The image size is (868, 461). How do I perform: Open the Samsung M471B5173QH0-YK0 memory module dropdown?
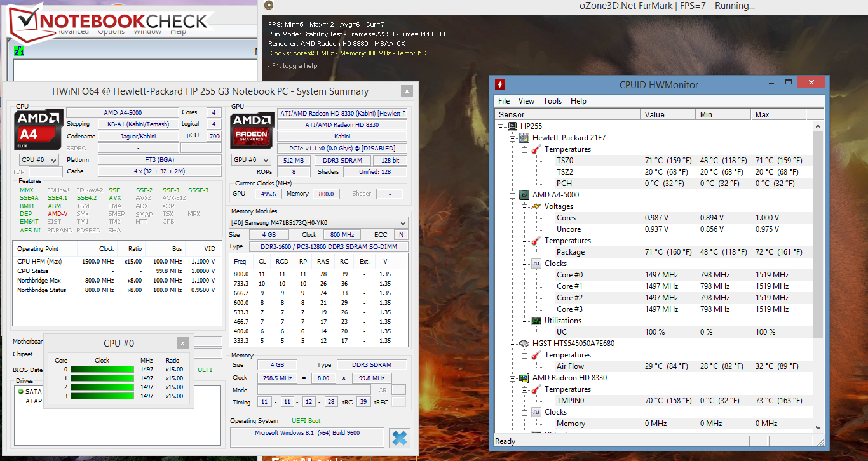click(x=318, y=222)
